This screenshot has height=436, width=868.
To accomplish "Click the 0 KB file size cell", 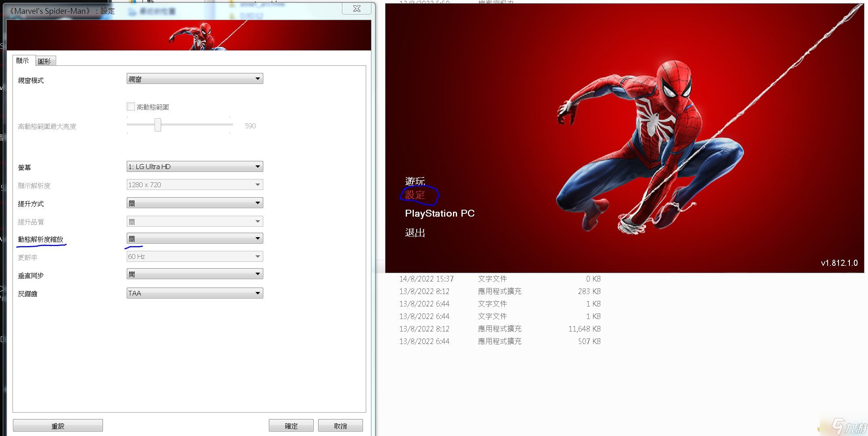I will 593,279.
